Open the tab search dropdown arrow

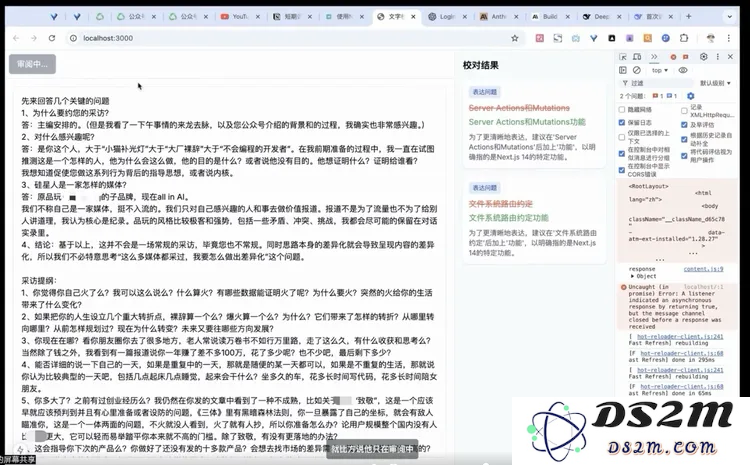point(729,16)
